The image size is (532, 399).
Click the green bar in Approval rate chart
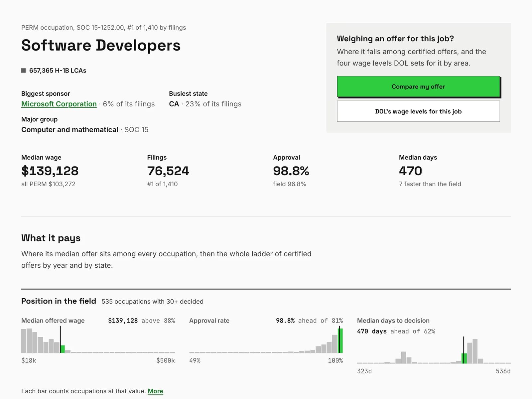pyautogui.click(x=340, y=340)
